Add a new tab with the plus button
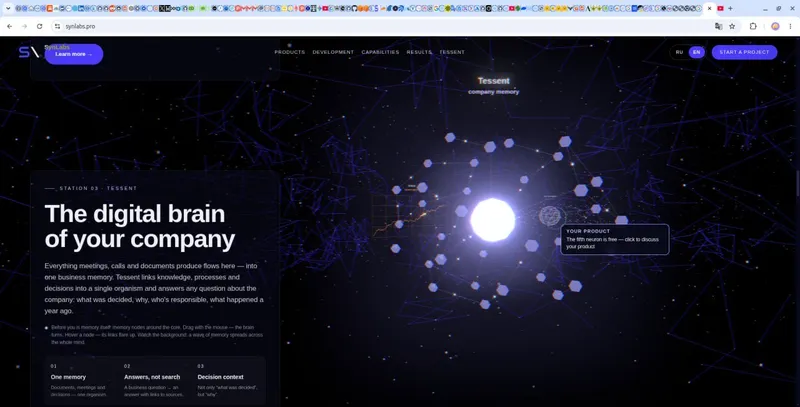This screenshot has width=800, height=407. (x=730, y=8)
